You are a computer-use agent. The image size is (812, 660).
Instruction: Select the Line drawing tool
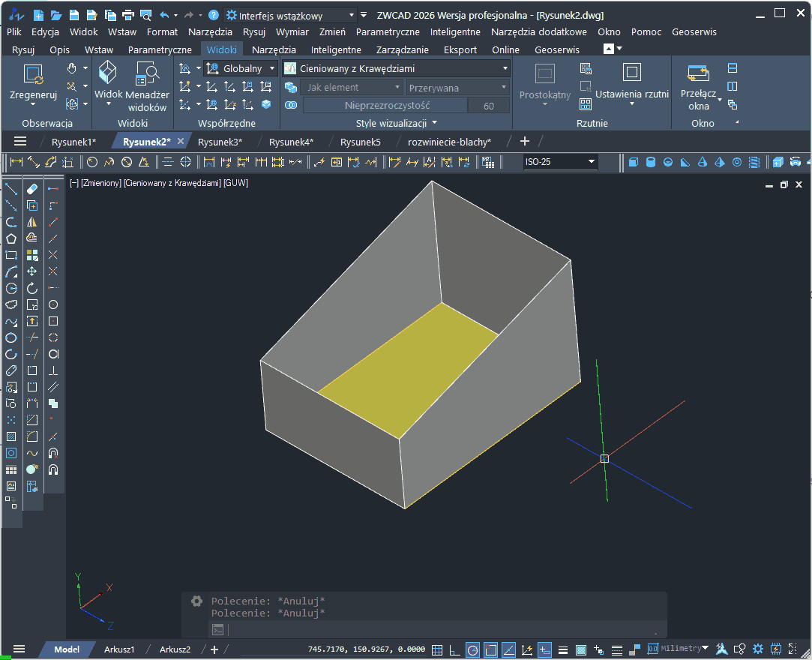[x=11, y=189]
